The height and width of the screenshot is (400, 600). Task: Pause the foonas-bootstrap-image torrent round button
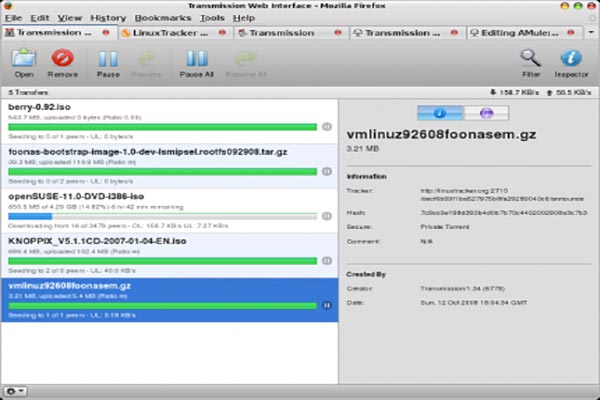tap(326, 171)
